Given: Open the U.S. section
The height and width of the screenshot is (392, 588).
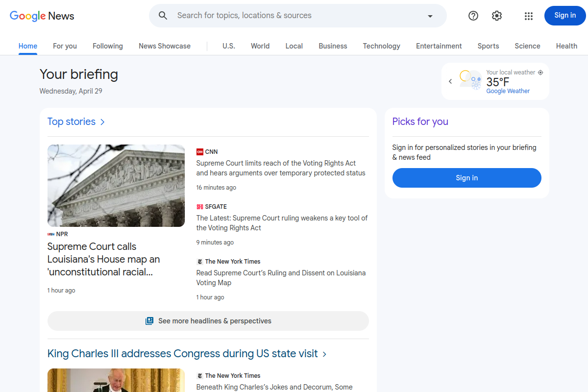Looking at the screenshot, I should 229,46.
